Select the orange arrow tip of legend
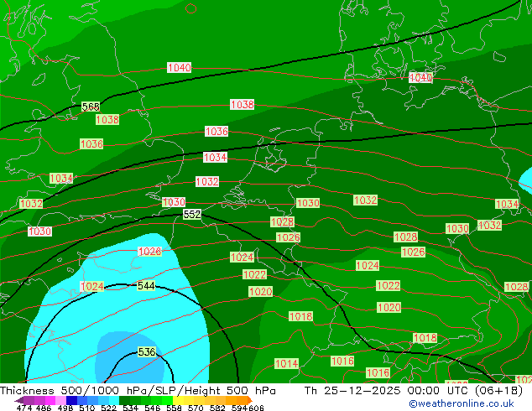Screen dimensions: 532x411 click(x=250, y=400)
